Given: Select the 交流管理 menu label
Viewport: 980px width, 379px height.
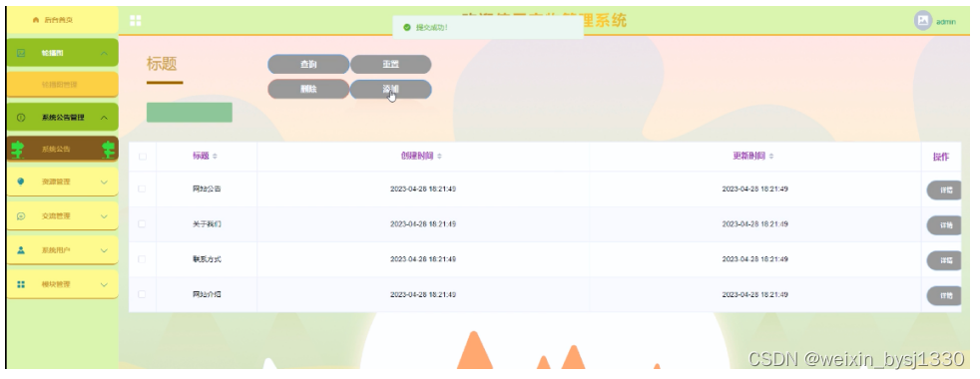Looking at the screenshot, I should tap(56, 216).
